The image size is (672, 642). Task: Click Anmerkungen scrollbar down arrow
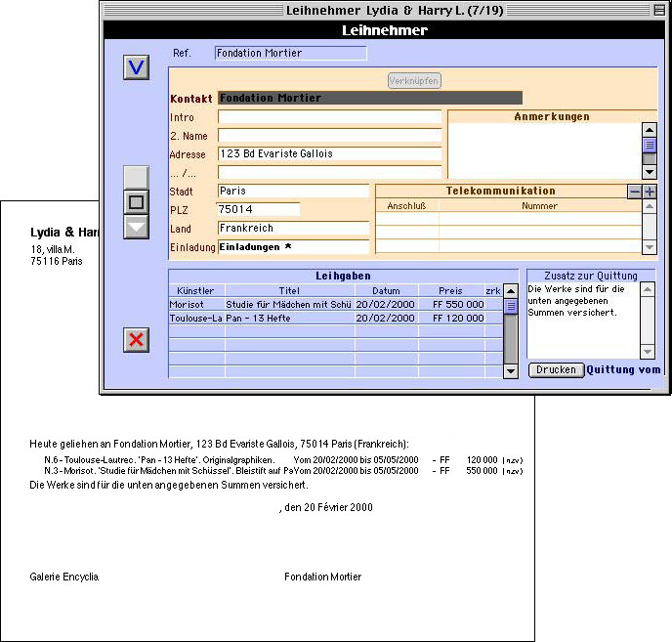pyautogui.click(x=650, y=172)
